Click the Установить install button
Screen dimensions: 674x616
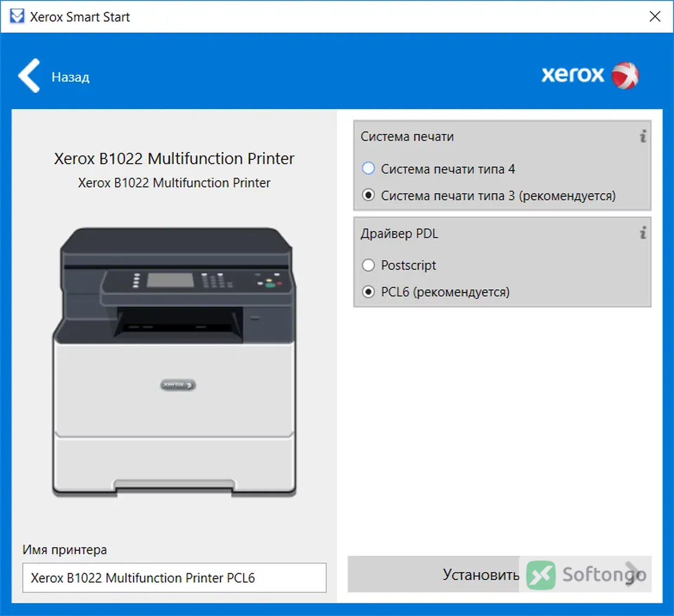tap(500, 574)
